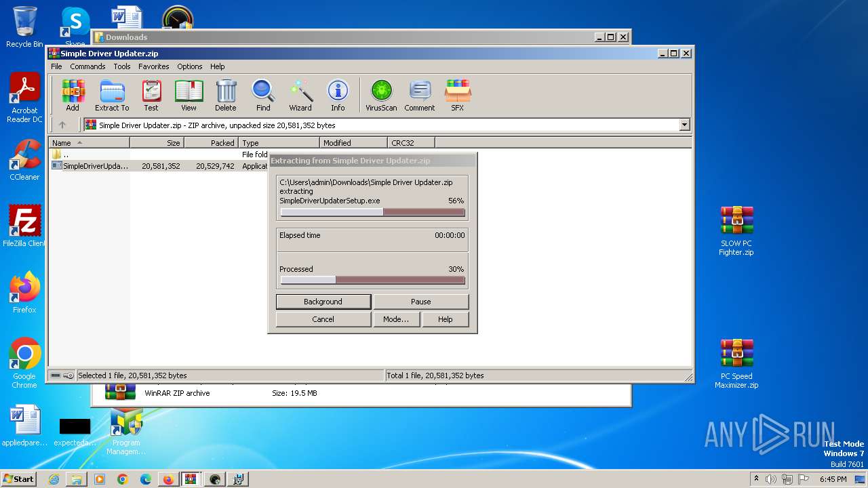Click the Test archive toolbar icon

151,96
